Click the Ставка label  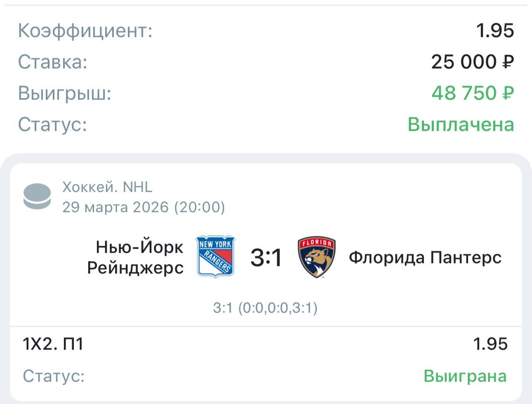point(53,62)
